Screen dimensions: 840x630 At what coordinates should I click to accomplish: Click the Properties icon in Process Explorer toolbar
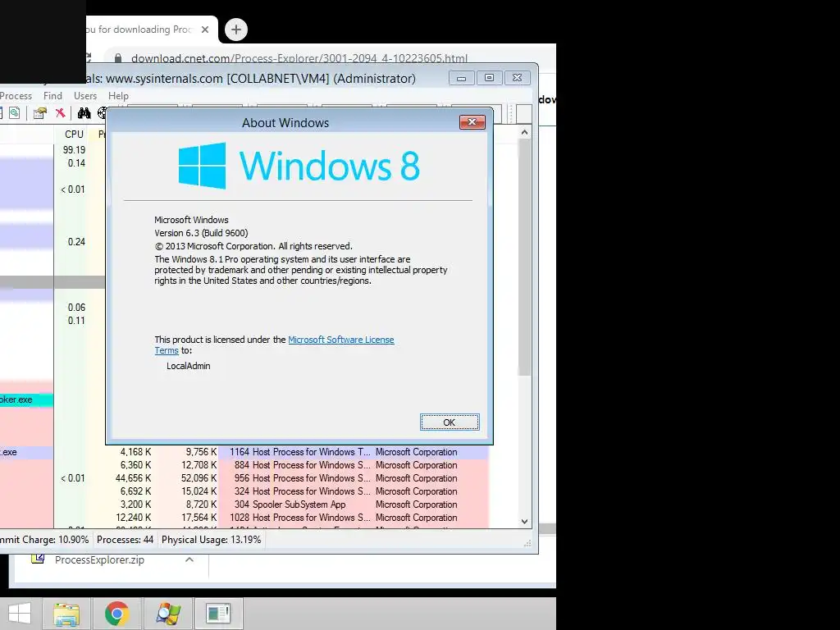point(39,113)
